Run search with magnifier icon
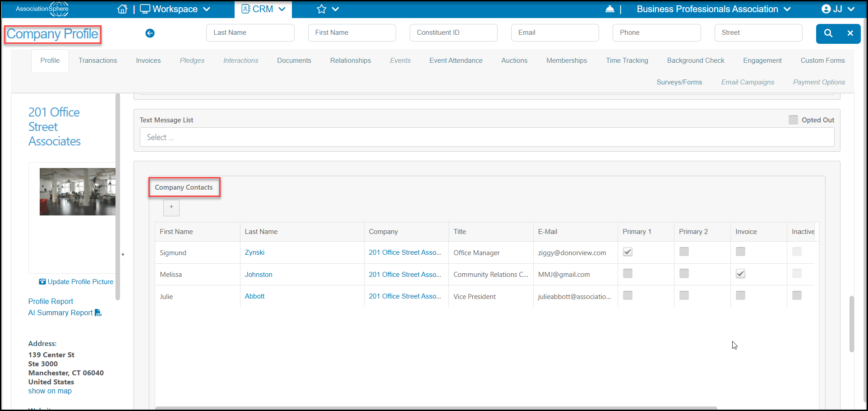 click(828, 33)
